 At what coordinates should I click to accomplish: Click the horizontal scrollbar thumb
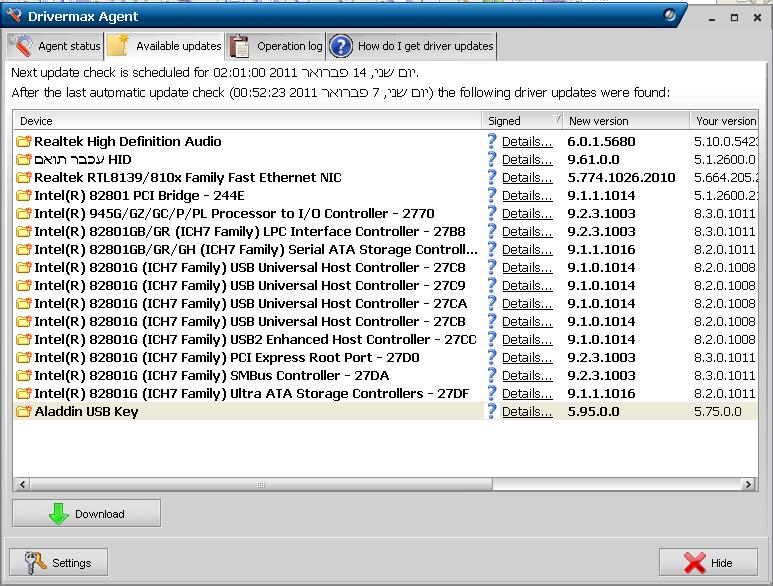tap(261, 484)
